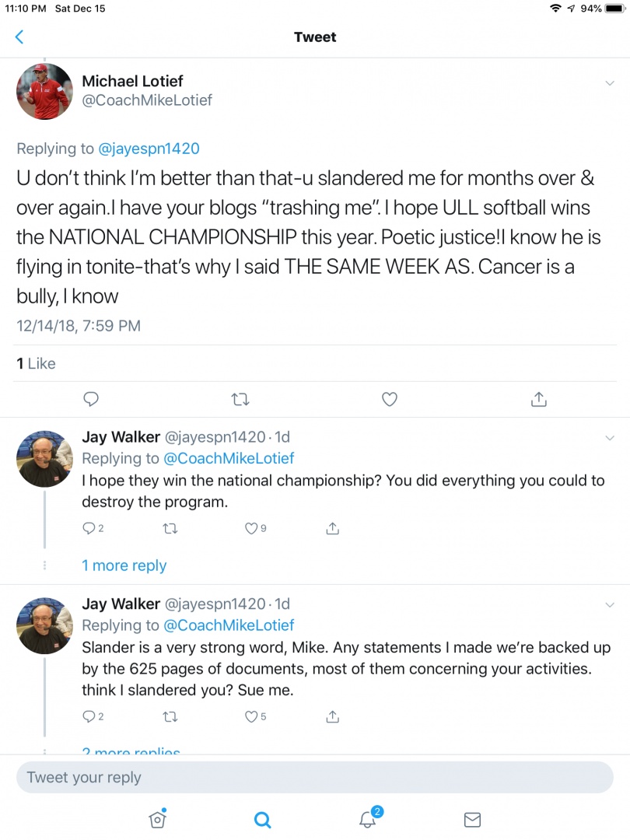Open the Messages envelope tab

point(472,819)
